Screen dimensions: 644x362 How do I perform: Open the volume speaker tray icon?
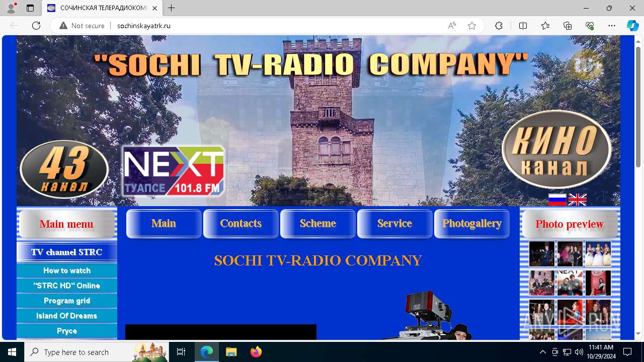579,352
